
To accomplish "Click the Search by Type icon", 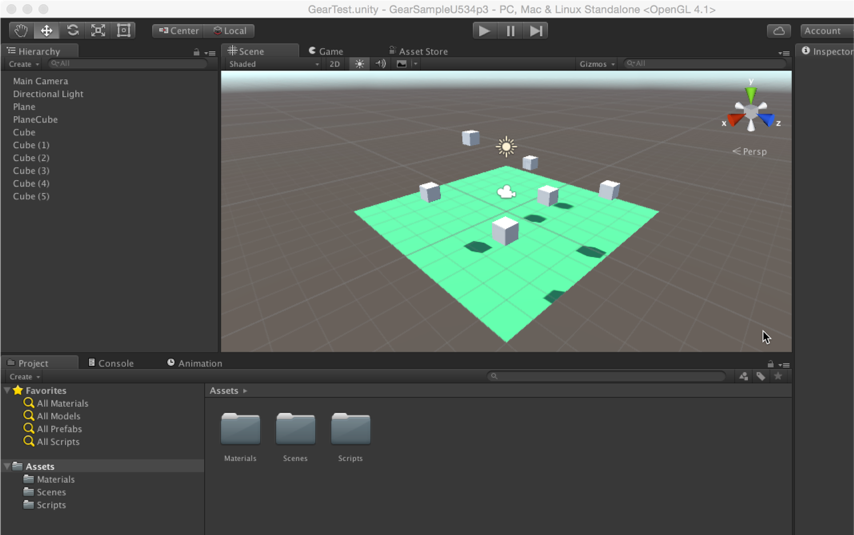I will [x=743, y=376].
